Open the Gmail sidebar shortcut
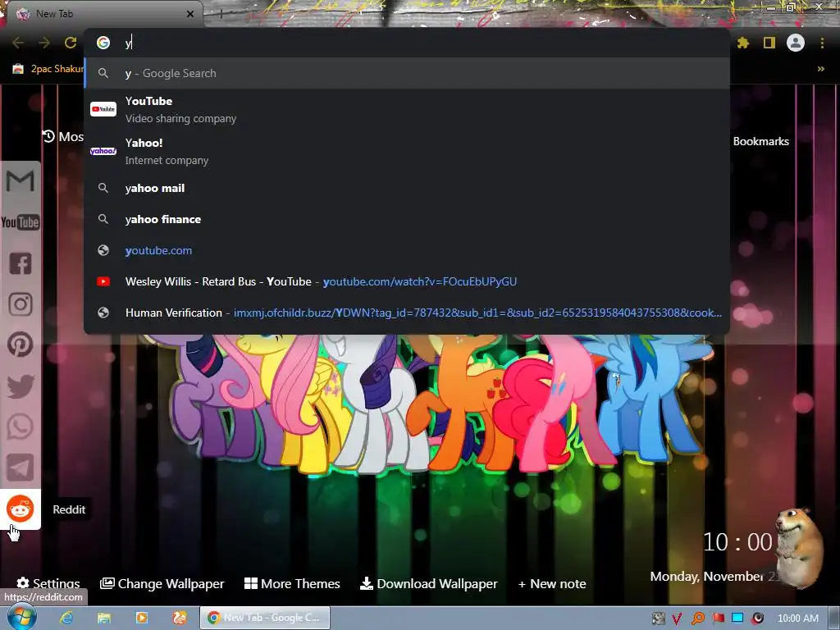 click(21, 181)
